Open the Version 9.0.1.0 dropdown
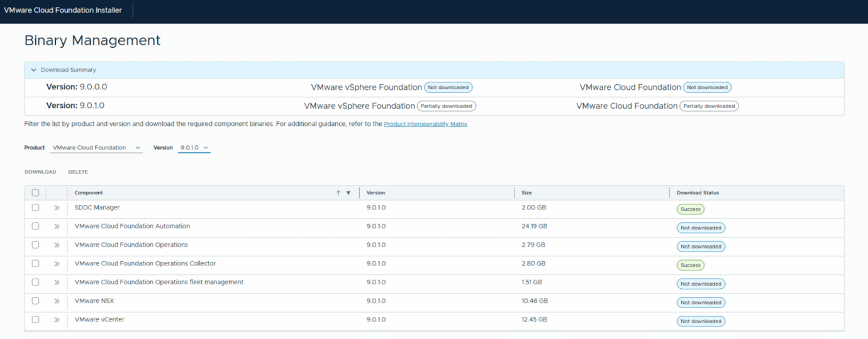Image resolution: width=868 pixels, height=339 pixels. [194, 148]
